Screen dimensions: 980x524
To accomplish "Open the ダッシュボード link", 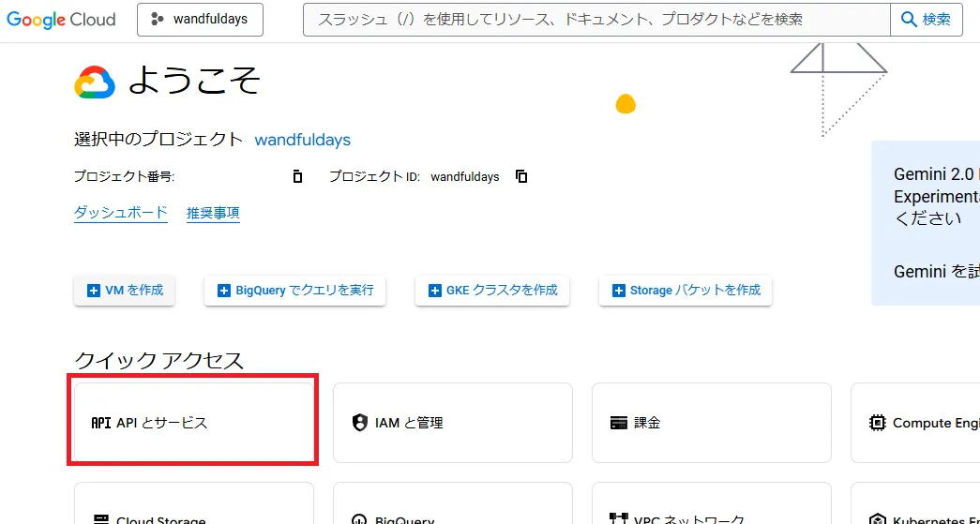I will coord(121,213).
